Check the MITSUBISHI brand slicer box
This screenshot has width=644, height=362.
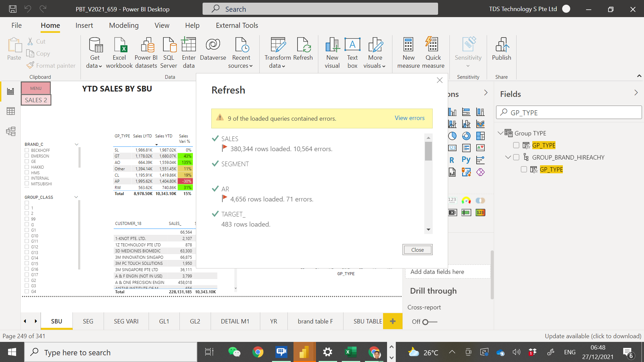click(27, 184)
